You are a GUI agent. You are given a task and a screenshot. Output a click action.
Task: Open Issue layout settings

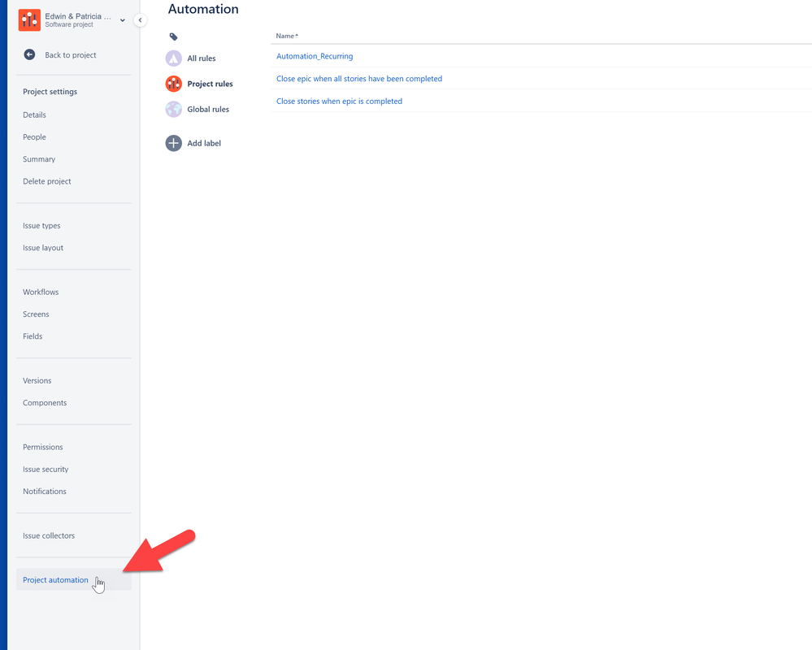click(x=43, y=248)
